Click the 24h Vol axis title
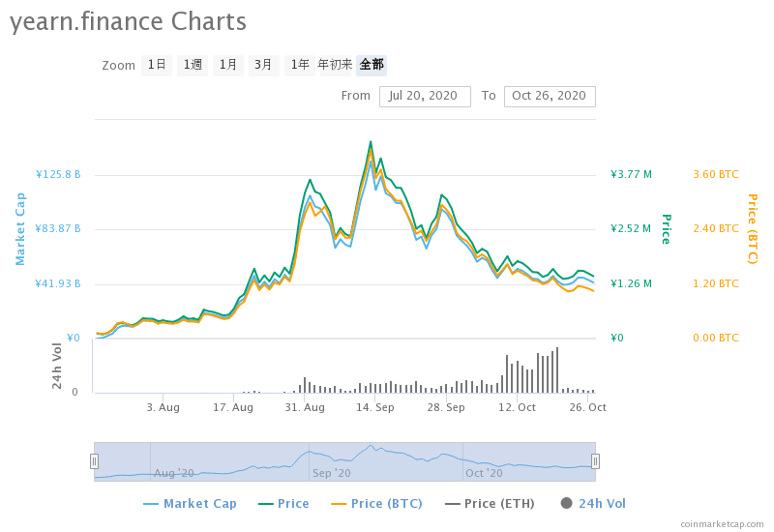This screenshot has width=774, height=532. click(x=57, y=366)
